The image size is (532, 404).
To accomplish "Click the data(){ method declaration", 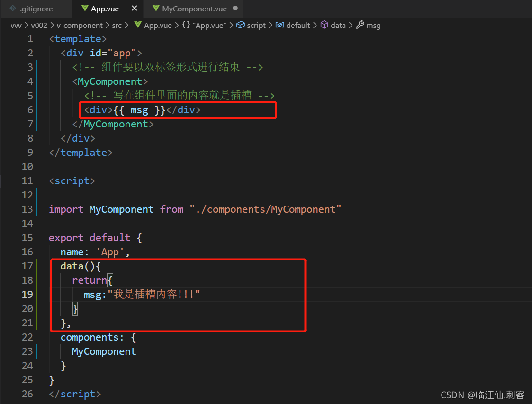I will pos(81,266).
